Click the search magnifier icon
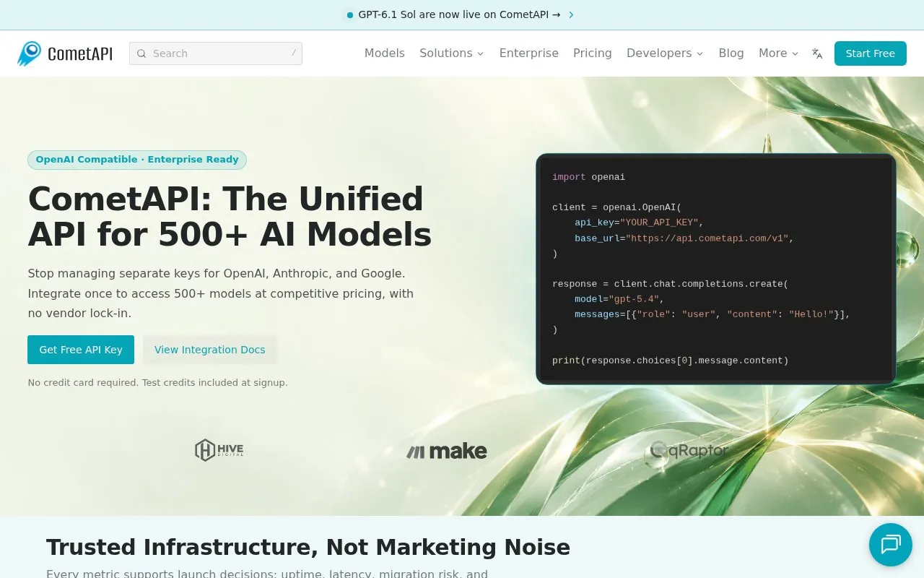Image resolution: width=924 pixels, height=578 pixels. 141,53
